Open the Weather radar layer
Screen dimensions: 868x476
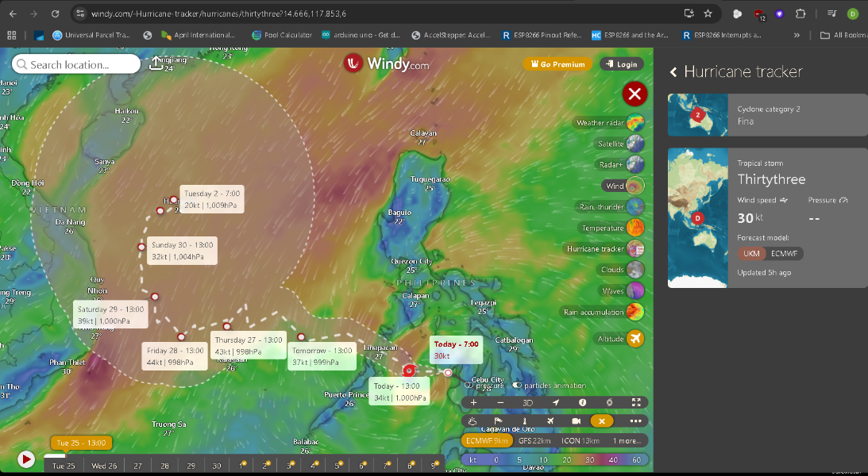click(x=635, y=123)
